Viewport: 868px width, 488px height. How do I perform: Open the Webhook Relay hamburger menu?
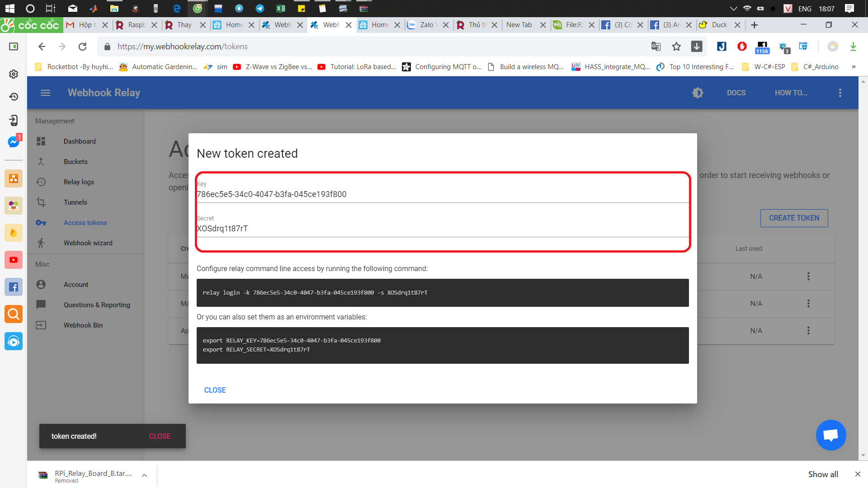[45, 93]
